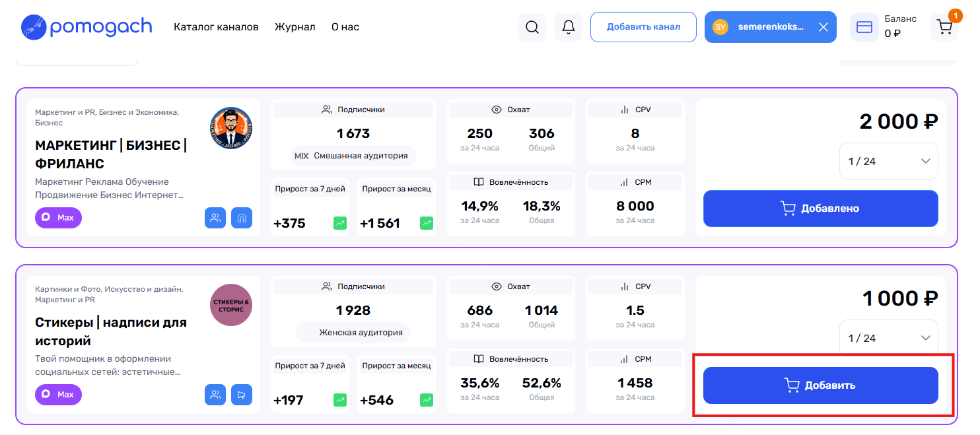Click the Добавлено button

click(821, 209)
